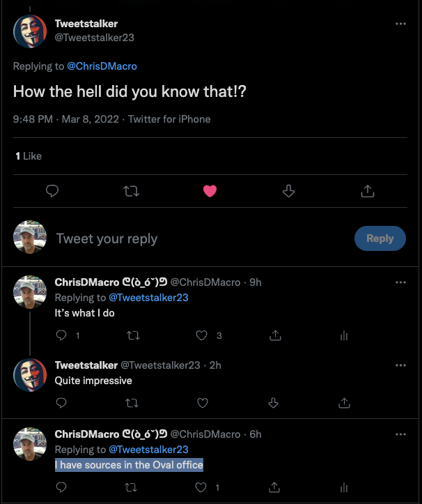This screenshot has height=504, width=422.
Task: Like the 'It's what I do' reply
Action: click(x=202, y=335)
